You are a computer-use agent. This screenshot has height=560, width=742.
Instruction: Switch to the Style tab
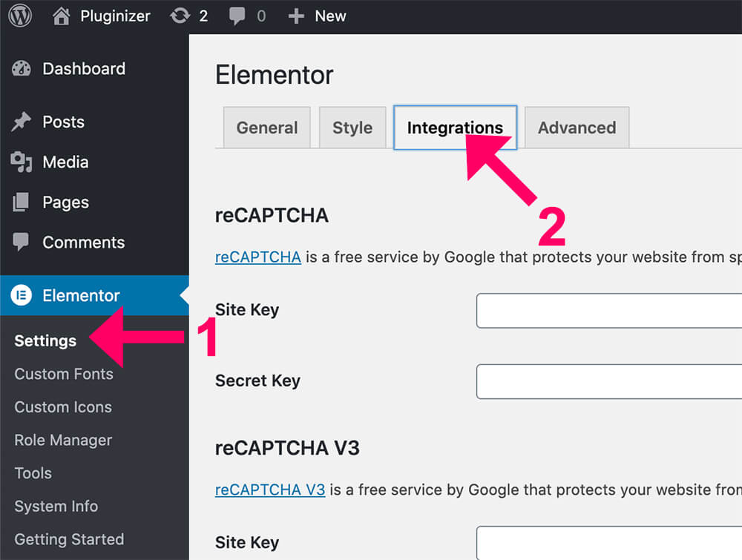(352, 128)
